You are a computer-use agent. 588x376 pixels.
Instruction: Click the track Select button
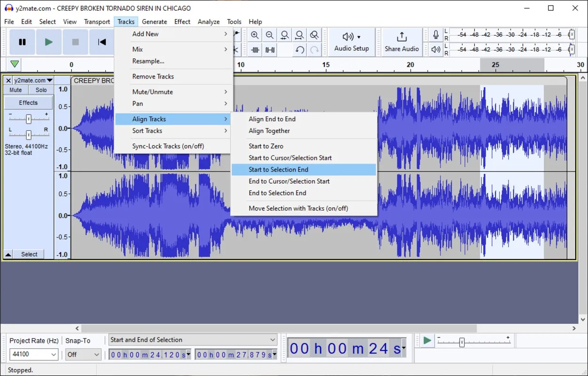point(29,254)
